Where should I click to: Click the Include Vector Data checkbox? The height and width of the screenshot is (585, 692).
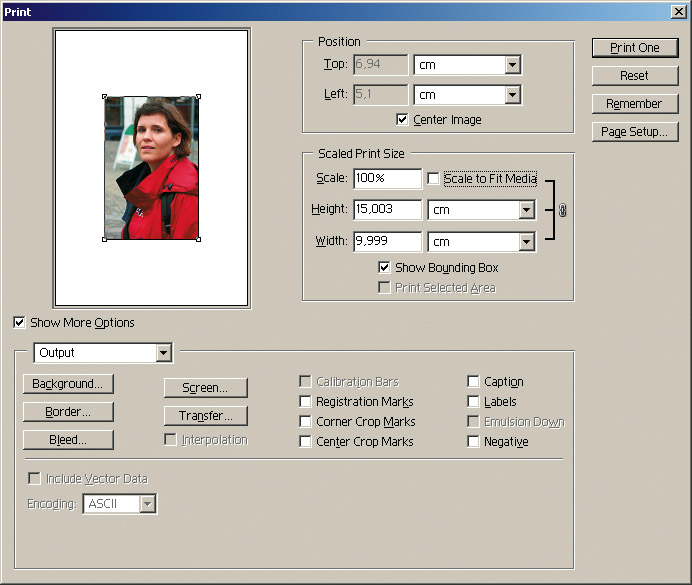pyautogui.click(x=34, y=478)
